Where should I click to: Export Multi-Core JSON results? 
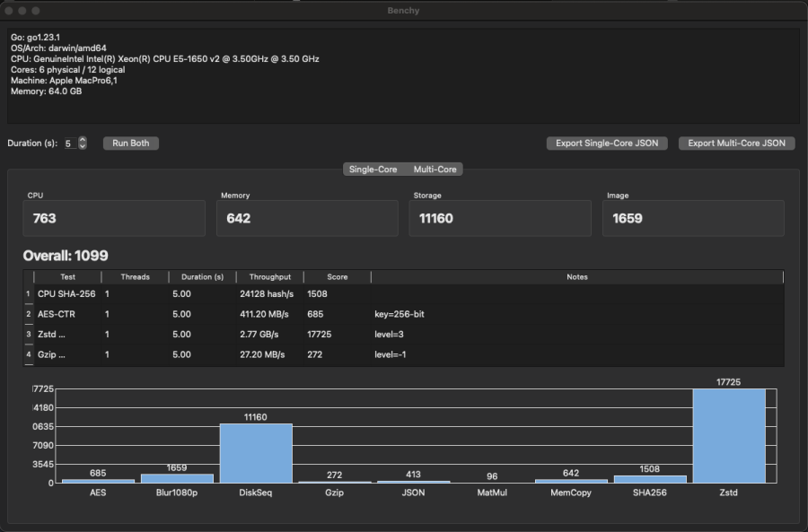pyautogui.click(x=736, y=143)
